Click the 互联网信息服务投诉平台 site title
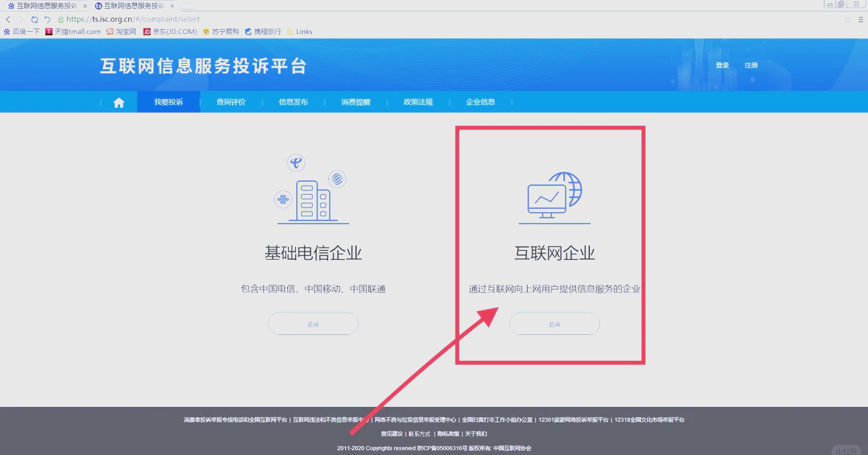Screen dimensions: 868x455 tap(203, 66)
